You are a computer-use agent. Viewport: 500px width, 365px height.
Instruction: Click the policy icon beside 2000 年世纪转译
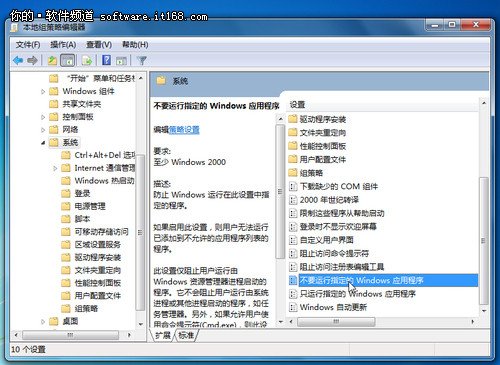click(293, 200)
